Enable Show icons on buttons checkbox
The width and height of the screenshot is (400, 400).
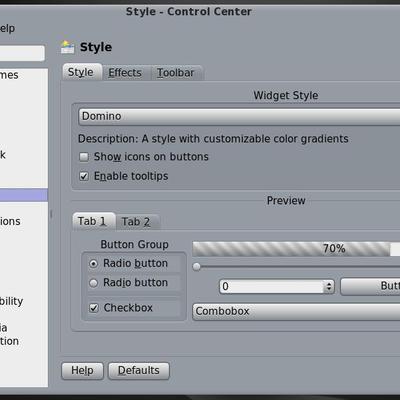(84, 157)
